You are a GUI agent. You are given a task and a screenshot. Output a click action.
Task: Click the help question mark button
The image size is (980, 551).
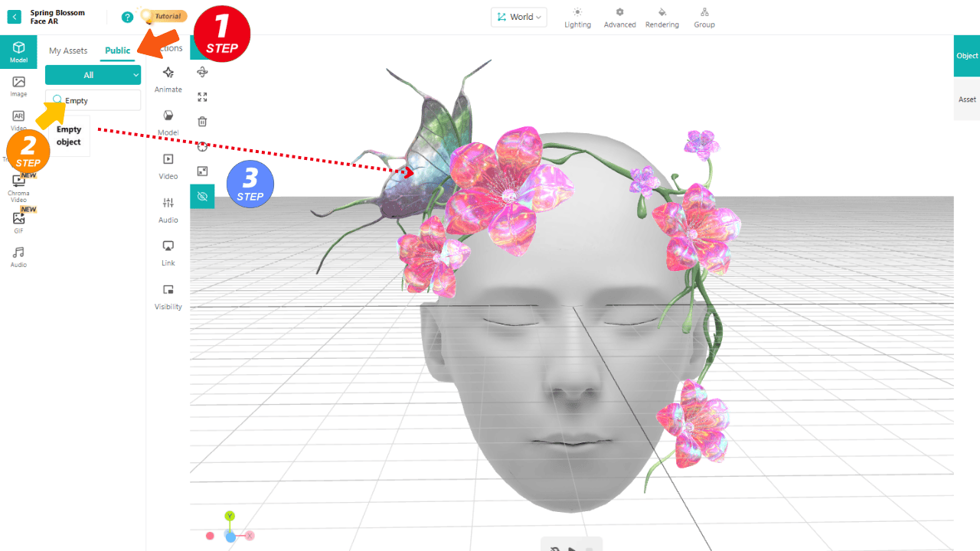click(x=127, y=16)
